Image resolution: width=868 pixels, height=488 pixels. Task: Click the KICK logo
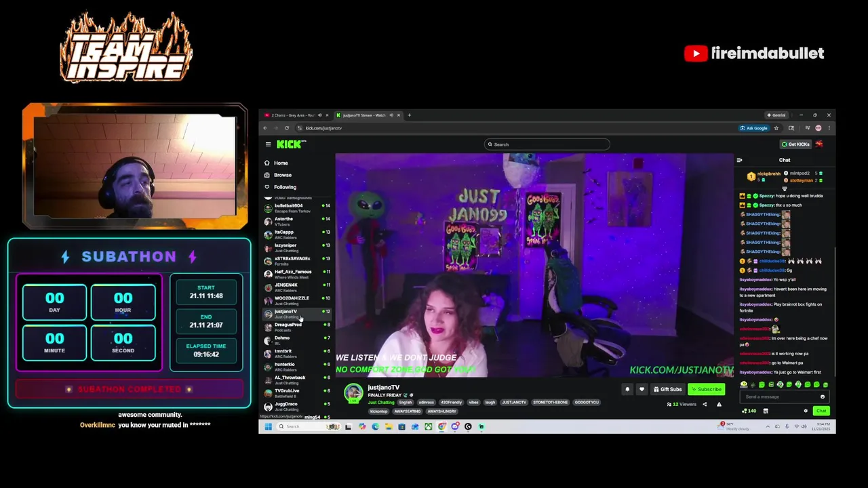point(290,144)
